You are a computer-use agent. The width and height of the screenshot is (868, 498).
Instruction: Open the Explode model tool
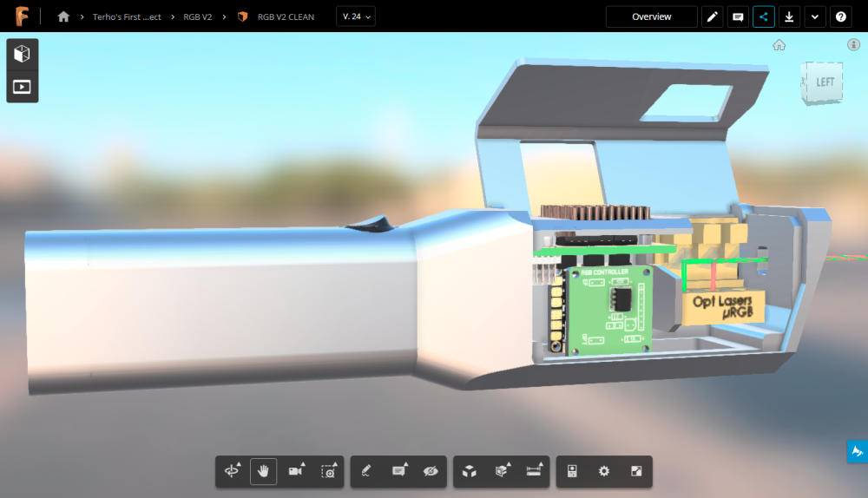tap(470, 471)
